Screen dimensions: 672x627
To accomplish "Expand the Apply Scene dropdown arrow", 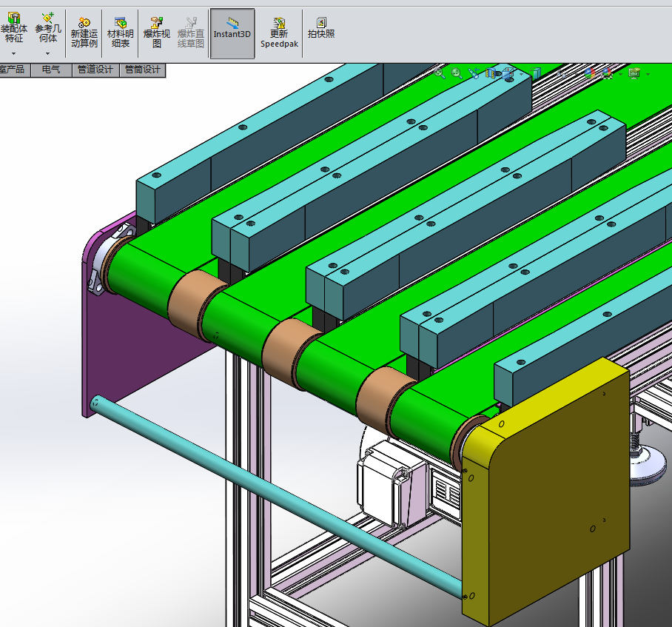I will point(621,74).
